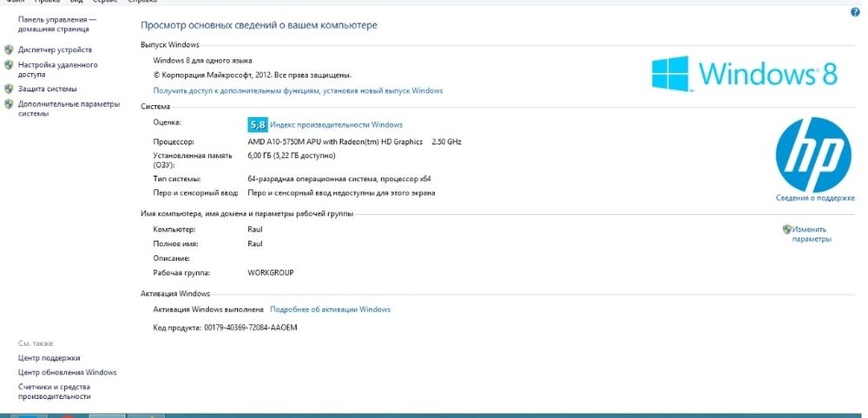Open Панель управления — домашняя страница

[57, 23]
